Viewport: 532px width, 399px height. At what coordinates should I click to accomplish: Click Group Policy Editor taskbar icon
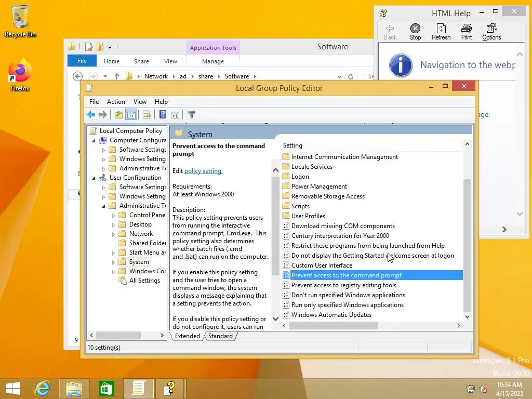coord(138,389)
